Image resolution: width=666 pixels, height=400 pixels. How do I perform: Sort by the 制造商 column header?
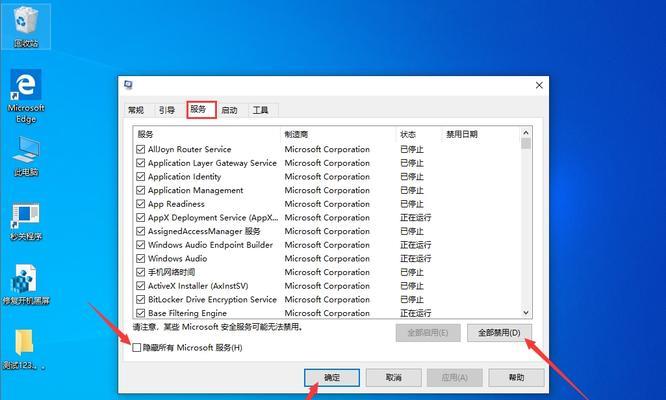pos(338,134)
